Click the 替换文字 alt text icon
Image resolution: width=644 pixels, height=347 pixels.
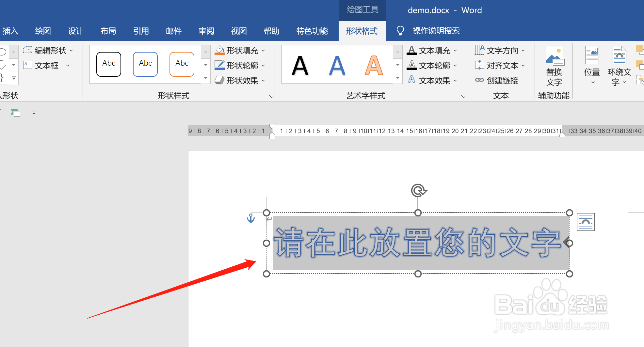click(x=555, y=56)
